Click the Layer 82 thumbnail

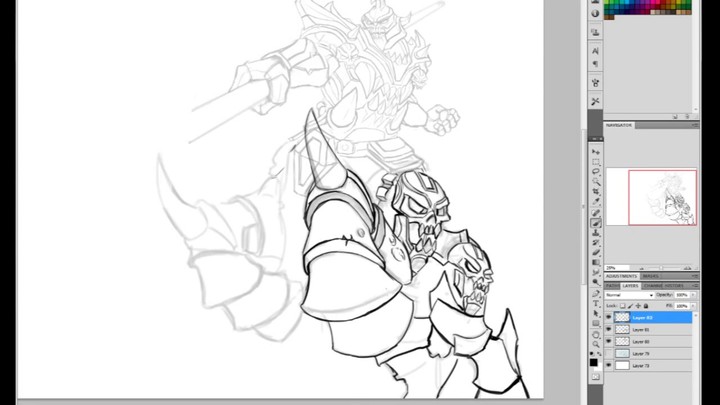pos(622,317)
